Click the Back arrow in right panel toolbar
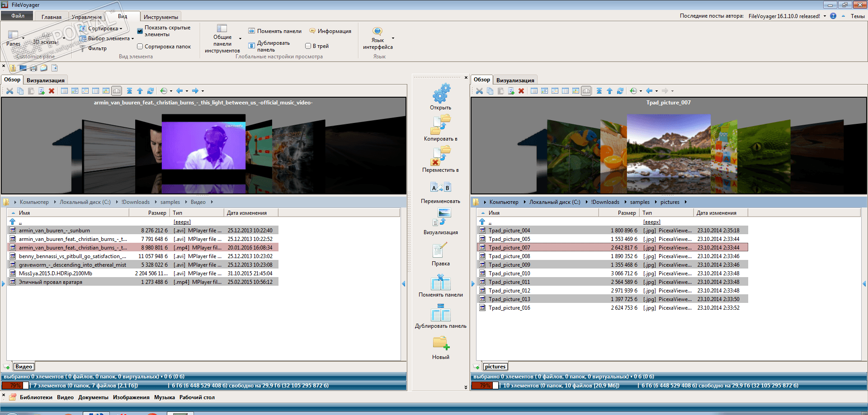The height and width of the screenshot is (415, 868). (649, 91)
